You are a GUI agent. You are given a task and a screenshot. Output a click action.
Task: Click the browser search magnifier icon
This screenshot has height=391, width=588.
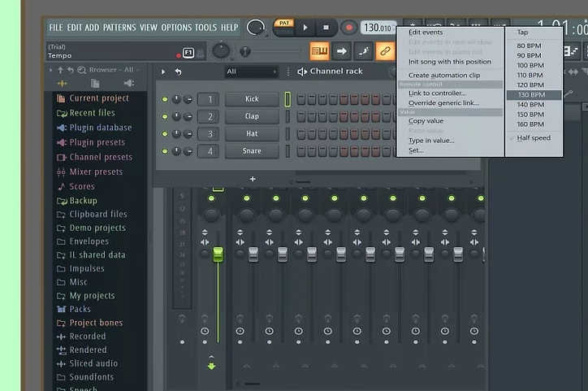(81, 70)
